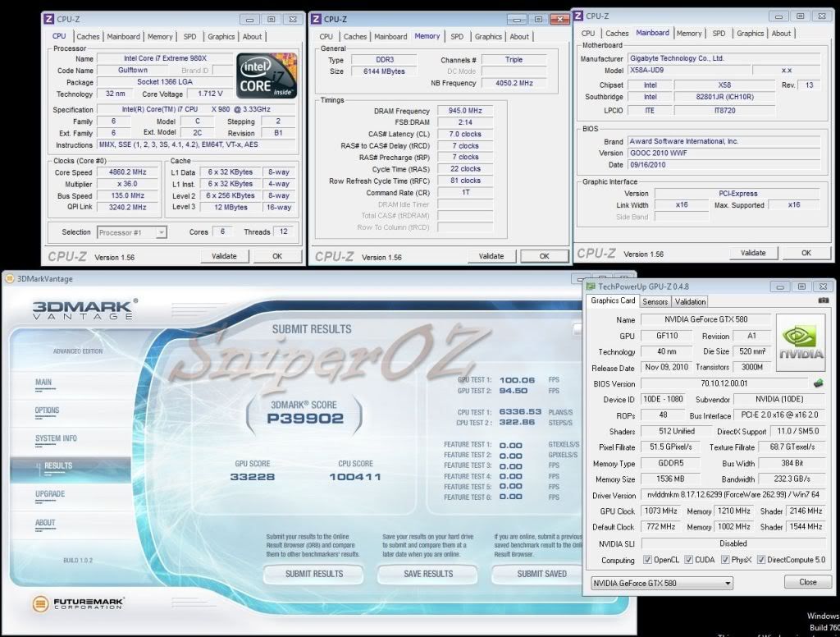
Task: Select System Info in the 3DMark sidebar
Action: pos(56,438)
